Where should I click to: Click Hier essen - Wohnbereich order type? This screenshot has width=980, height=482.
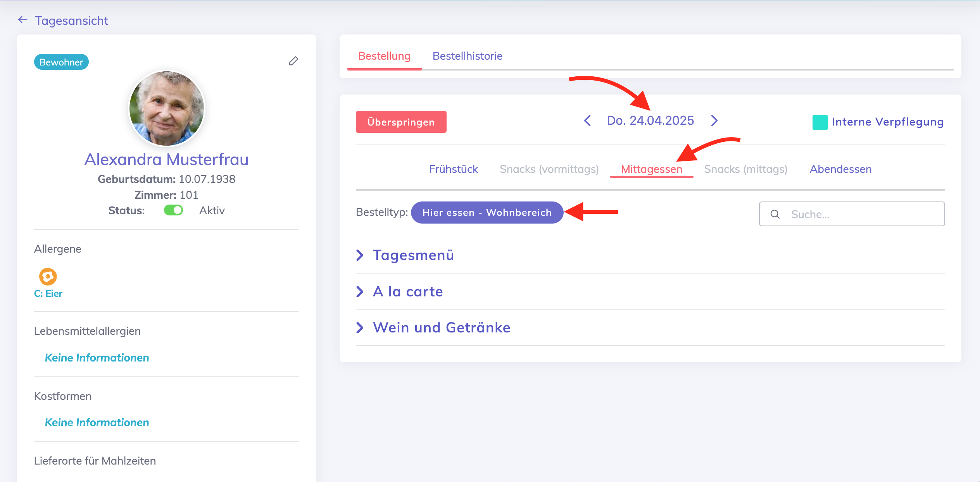(487, 213)
